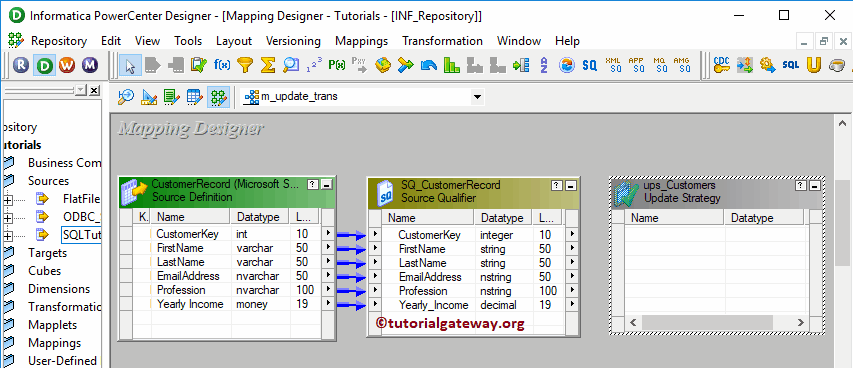Select the Mapplets folder in navigator
Image resolution: width=853 pixels, height=368 pixels.
[x=52, y=325]
